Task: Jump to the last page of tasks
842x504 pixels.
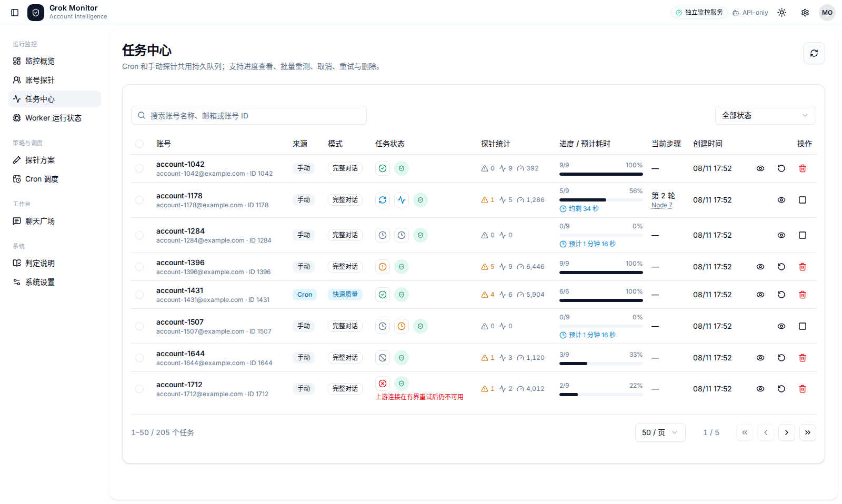Action: click(808, 432)
